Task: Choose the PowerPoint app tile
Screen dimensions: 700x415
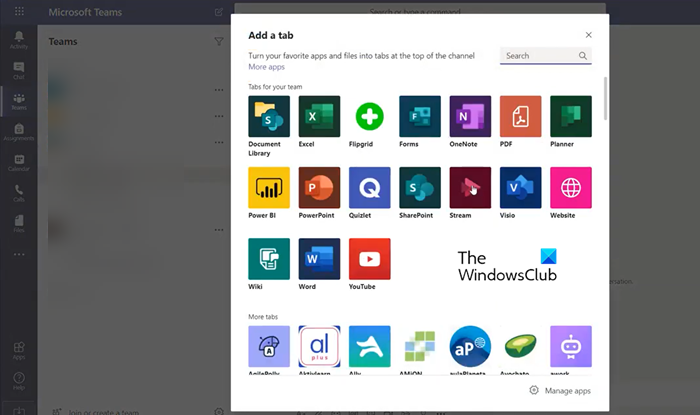Action: click(319, 188)
